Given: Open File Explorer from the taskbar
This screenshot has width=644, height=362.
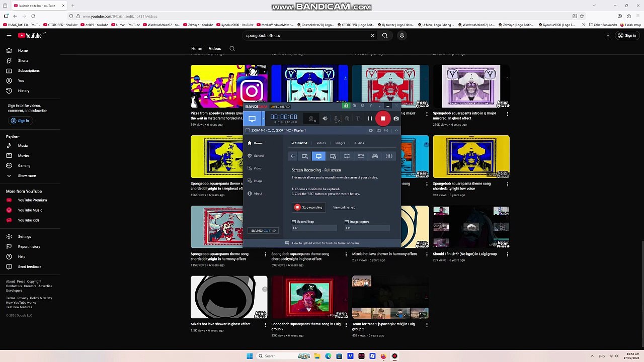Looking at the screenshot, I should pyautogui.click(x=317, y=356).
